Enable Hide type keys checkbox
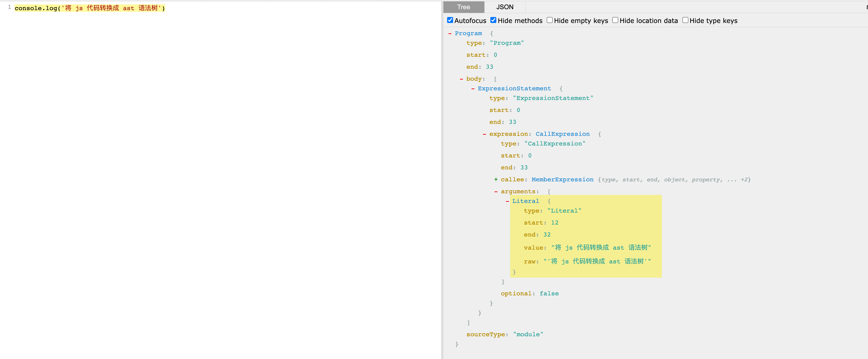Screen dimensions: 868x359 [x=685, y=20]
